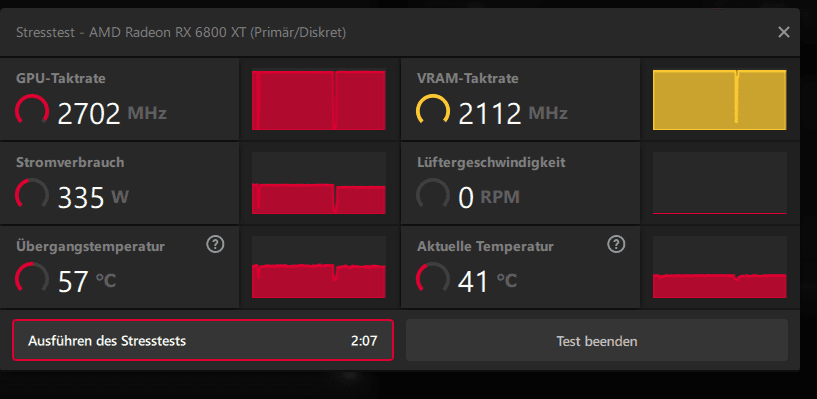Click the Ausführen des Stresstests progress bar

point(203,340)
